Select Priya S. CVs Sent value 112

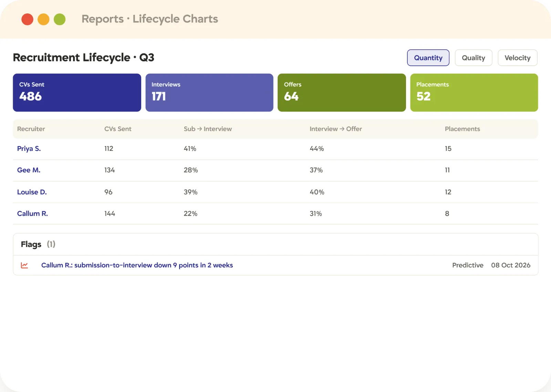coord(109,149)
